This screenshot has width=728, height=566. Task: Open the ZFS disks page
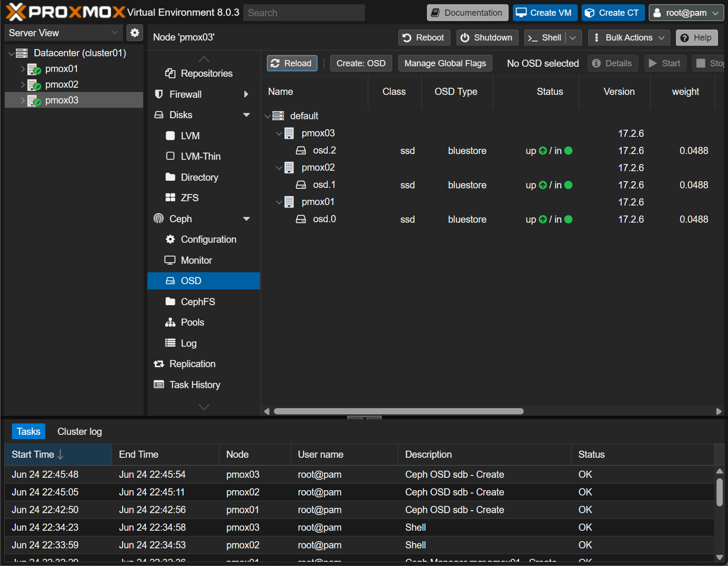[189, 198]
